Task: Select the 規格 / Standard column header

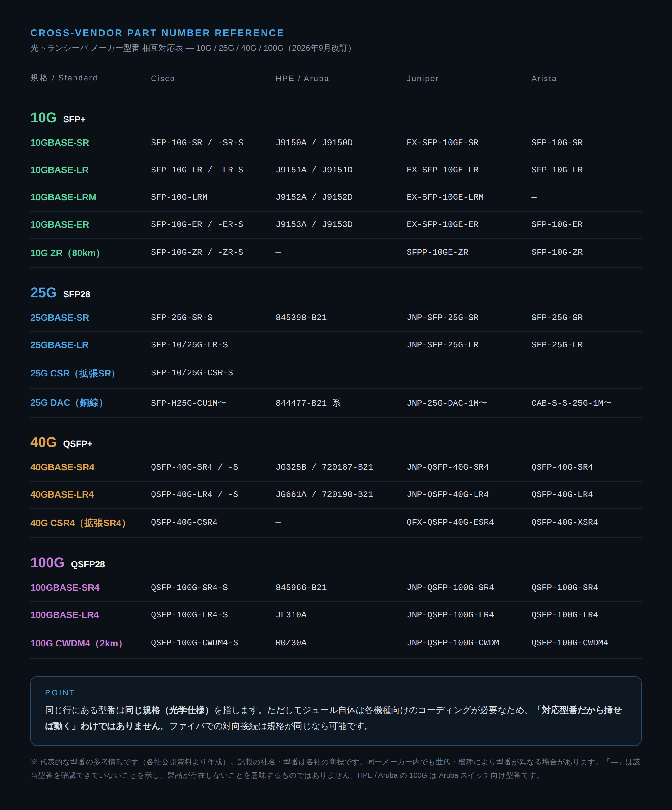Action: pyautogui.click(x=64, y=78)
